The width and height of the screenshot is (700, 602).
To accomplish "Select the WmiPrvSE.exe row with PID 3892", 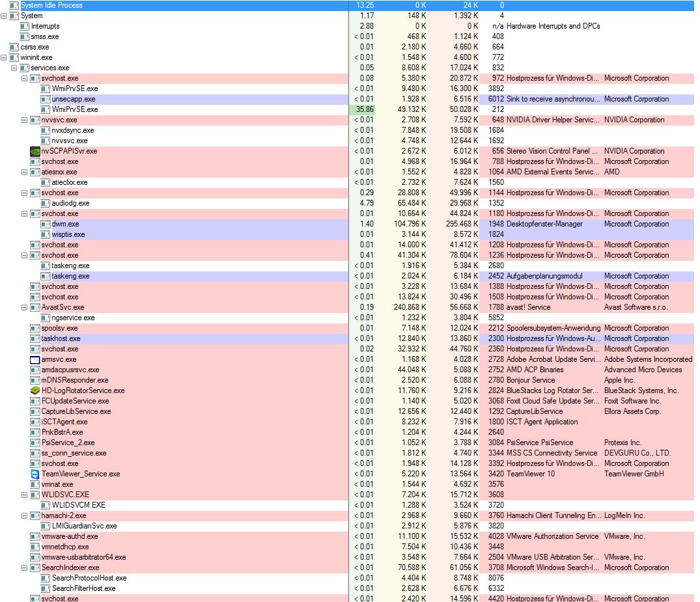I will point(347,89).
